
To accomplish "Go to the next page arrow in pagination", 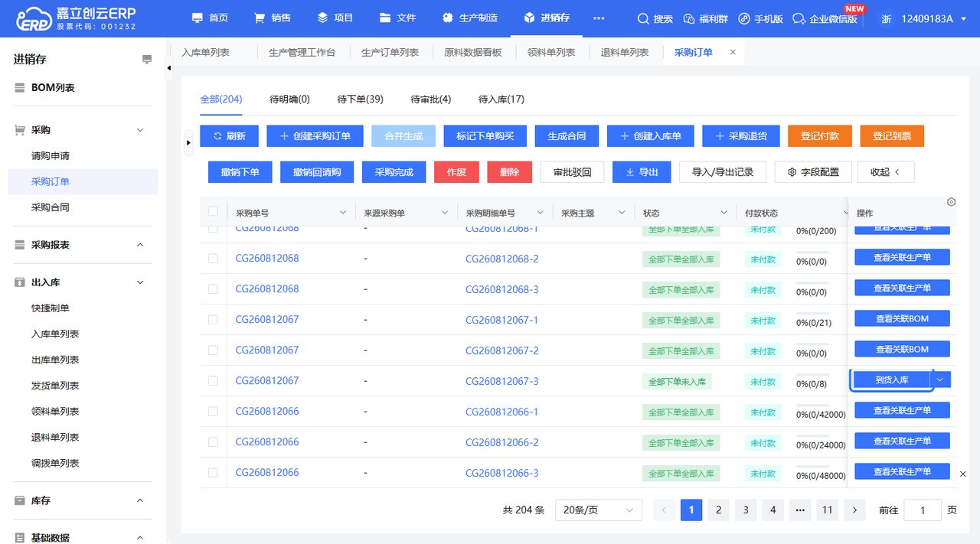I will (x=854, y=510).
